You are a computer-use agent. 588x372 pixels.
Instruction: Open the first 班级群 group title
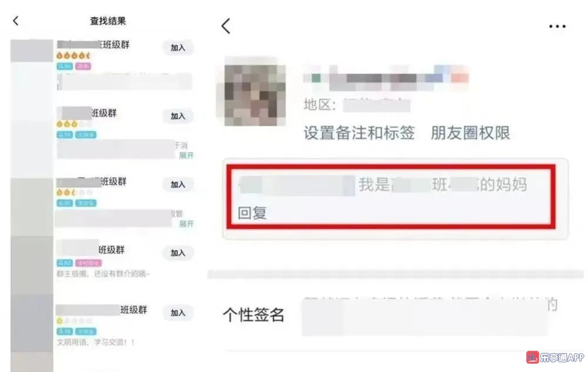(93, 45)
